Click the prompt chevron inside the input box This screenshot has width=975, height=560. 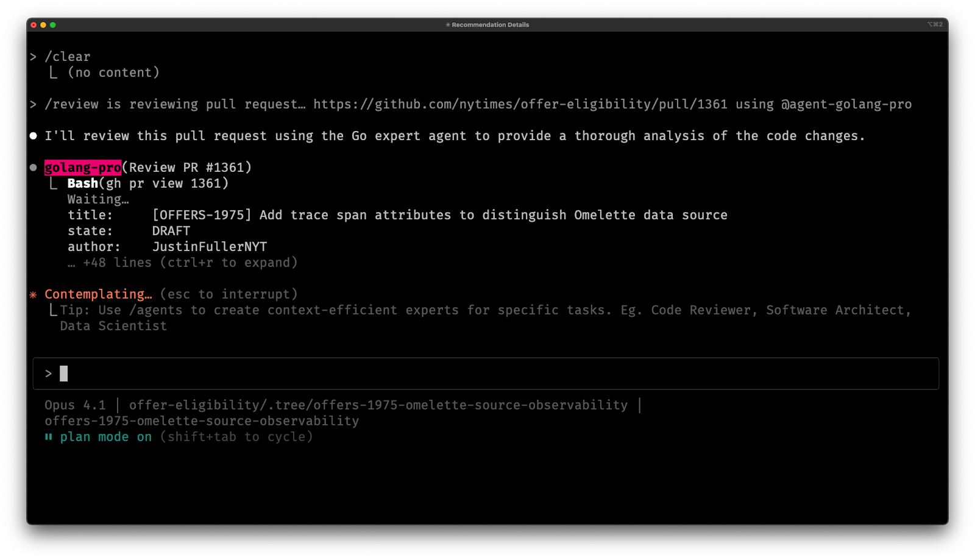click(49, 373)
